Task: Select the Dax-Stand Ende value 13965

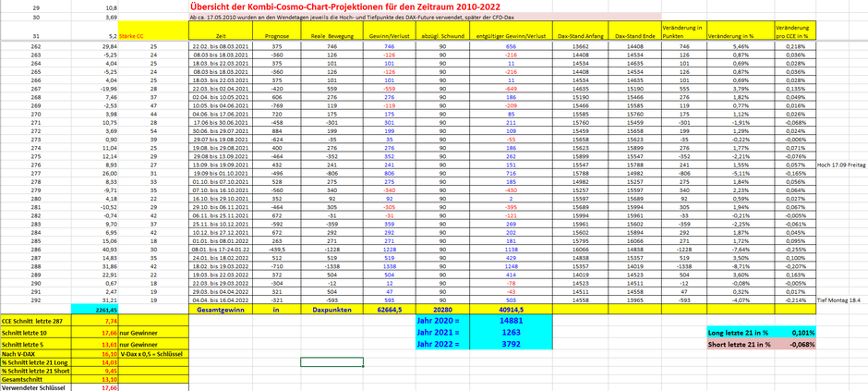Action: [x=633, y=299]
